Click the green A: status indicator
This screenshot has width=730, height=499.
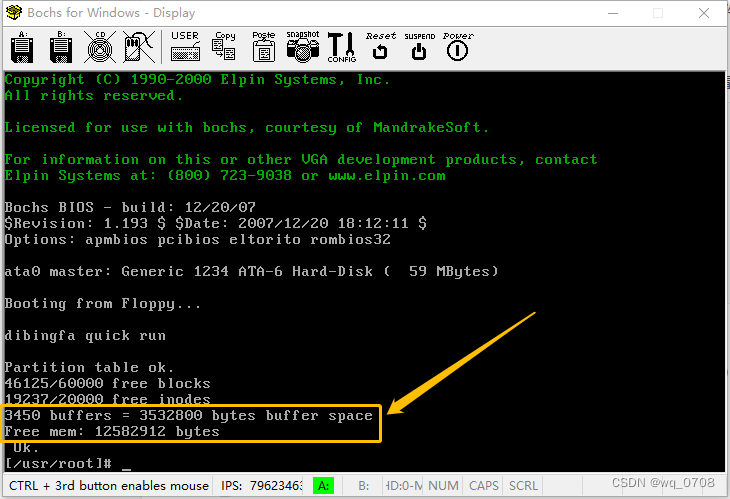point(324,486)
